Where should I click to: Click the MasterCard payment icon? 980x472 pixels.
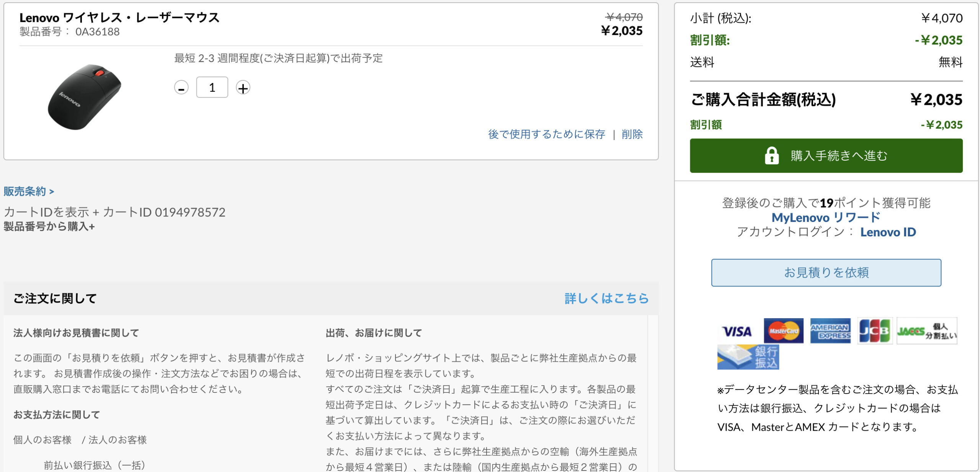click(x=783, y=331)
